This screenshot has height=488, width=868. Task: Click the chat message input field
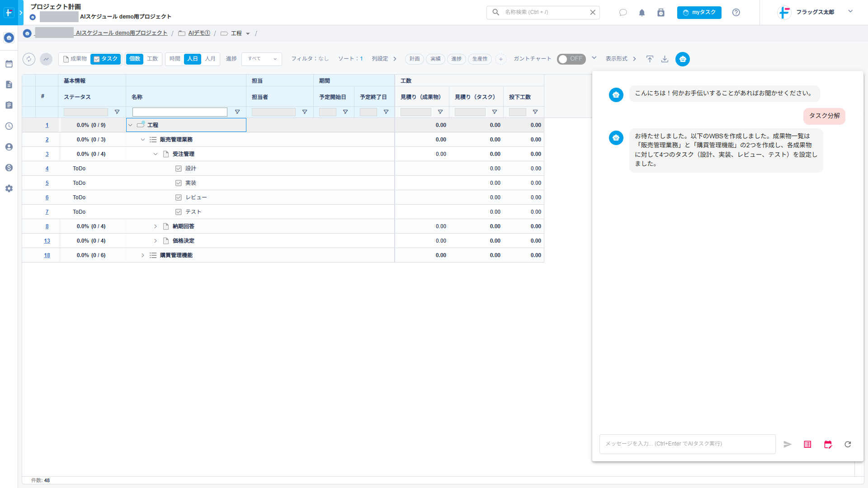pyautogui.click(x=687, y=444)
